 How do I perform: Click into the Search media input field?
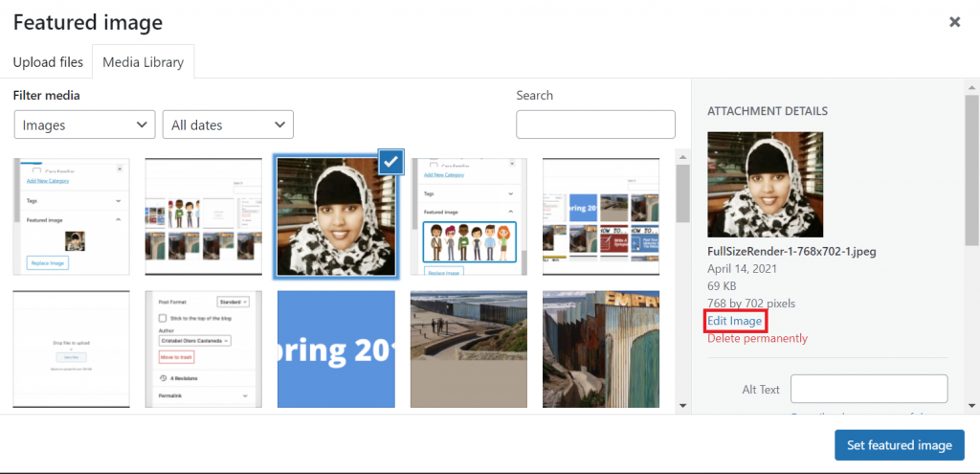(x=595, y=124)
